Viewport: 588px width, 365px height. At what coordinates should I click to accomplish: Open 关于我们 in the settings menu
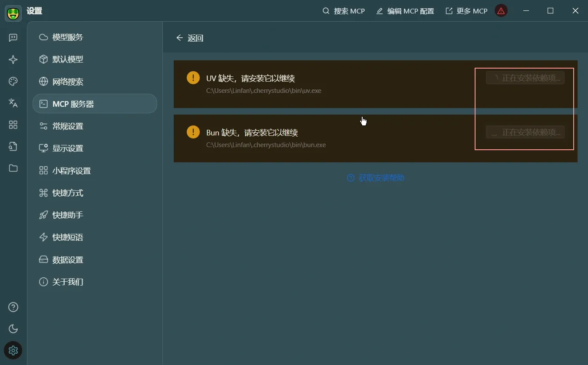point(67,282)
